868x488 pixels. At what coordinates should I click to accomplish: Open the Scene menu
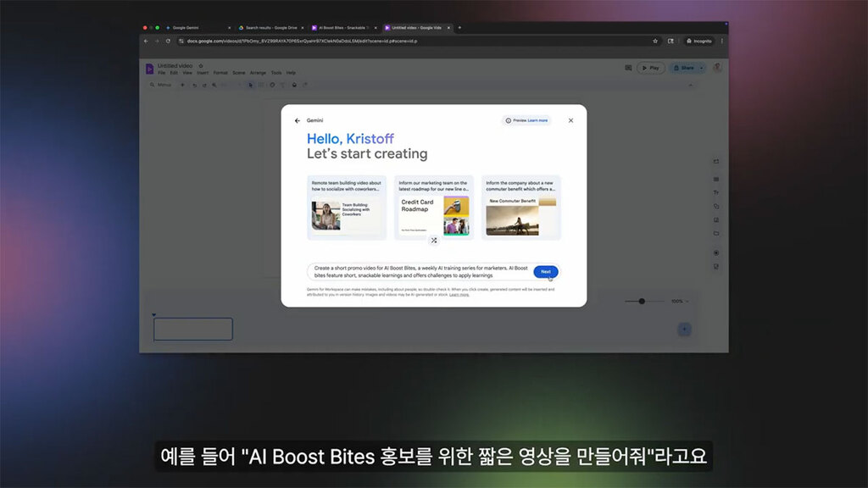[x=238, y=73]
